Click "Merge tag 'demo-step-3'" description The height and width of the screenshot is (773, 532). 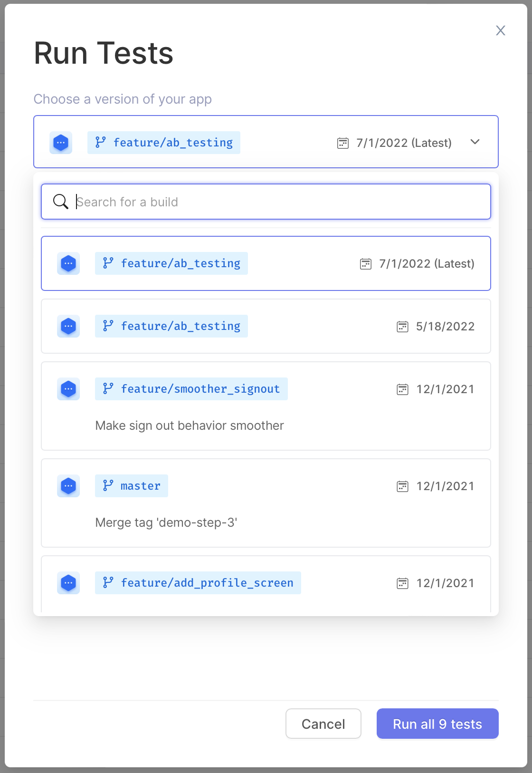[166, 522]
